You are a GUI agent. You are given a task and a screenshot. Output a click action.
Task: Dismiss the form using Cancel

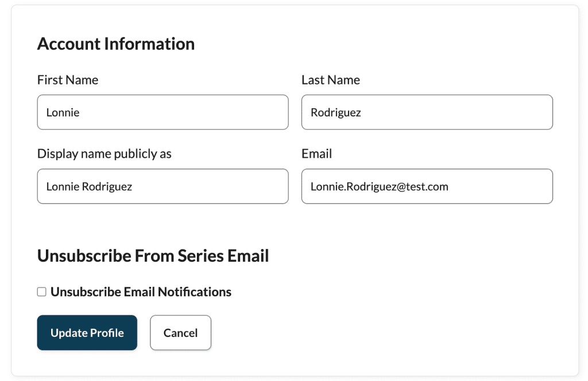coord(180,333)
